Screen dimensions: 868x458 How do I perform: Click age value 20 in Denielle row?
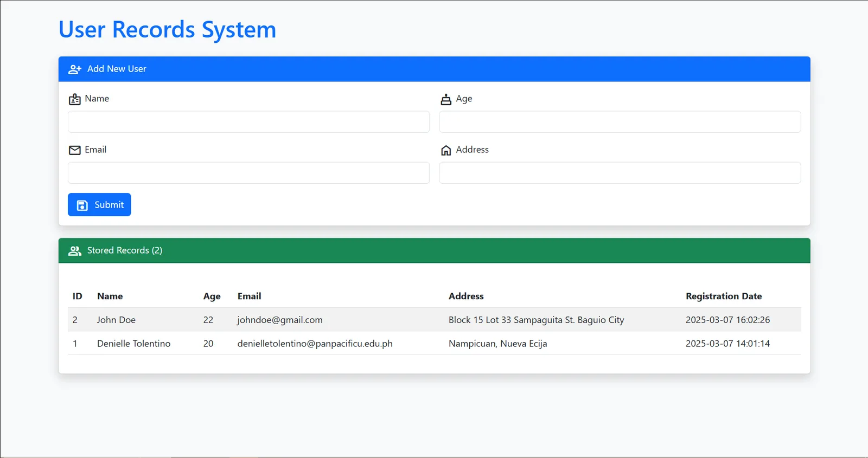pos(208,344)
